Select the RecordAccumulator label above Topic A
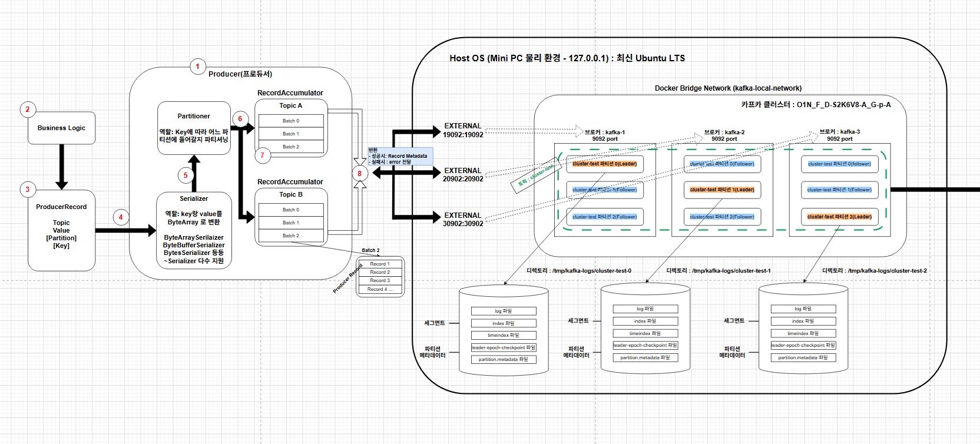 tap(290, 93)
